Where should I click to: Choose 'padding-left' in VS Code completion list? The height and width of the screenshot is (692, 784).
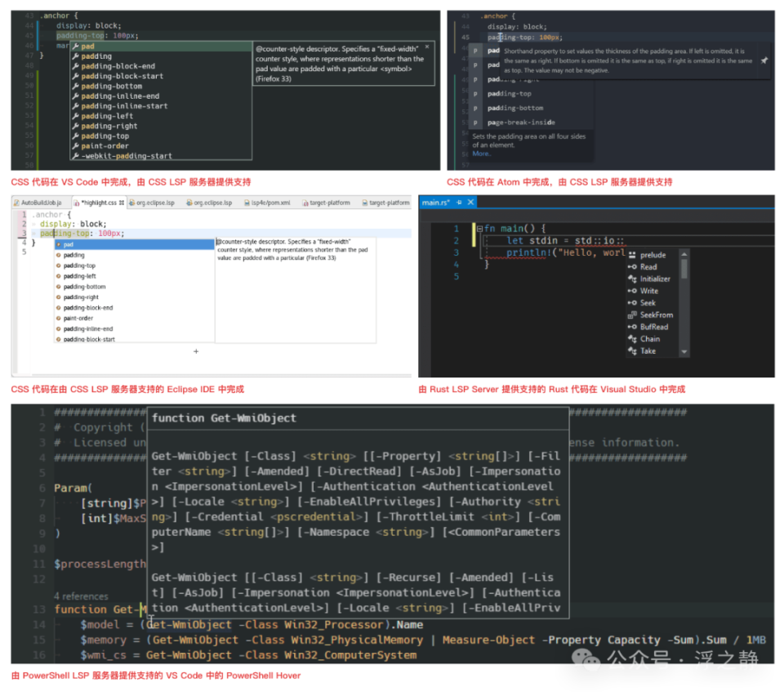click(161, 116)
